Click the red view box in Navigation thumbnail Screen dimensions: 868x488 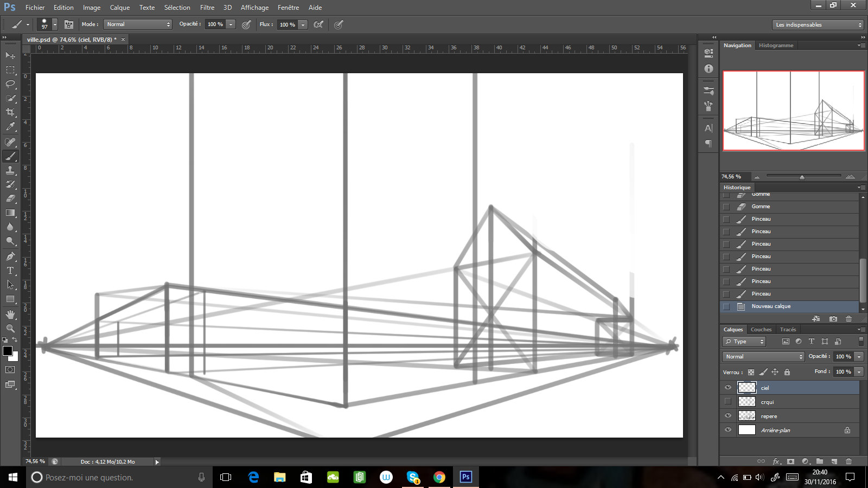point(793,111)
